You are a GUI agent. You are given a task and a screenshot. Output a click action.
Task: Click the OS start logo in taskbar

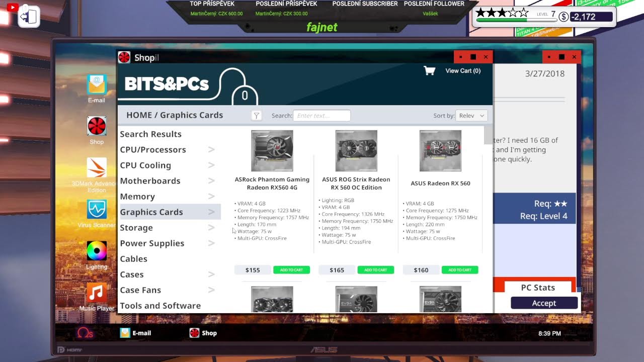pyautogui.click(x=85, y=333)
